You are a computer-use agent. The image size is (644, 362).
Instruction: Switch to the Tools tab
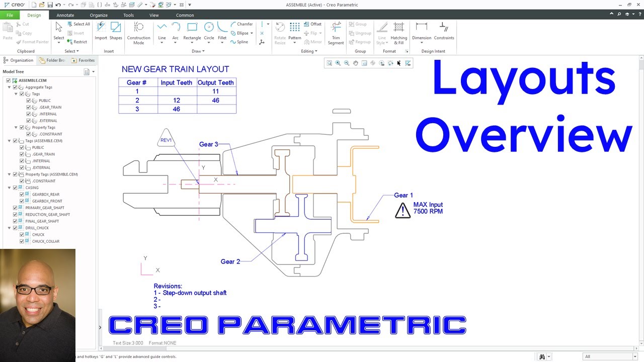pos(129,15)
